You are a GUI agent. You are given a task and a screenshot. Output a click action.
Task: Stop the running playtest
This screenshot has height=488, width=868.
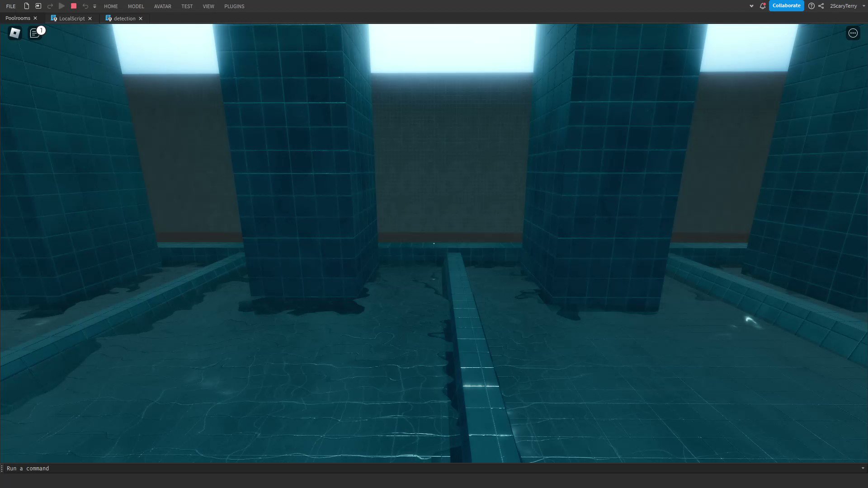coord(73,6)
